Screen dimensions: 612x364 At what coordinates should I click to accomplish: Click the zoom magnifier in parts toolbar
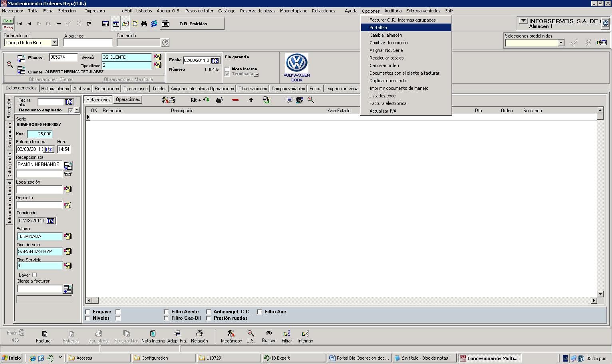[311, 100]
